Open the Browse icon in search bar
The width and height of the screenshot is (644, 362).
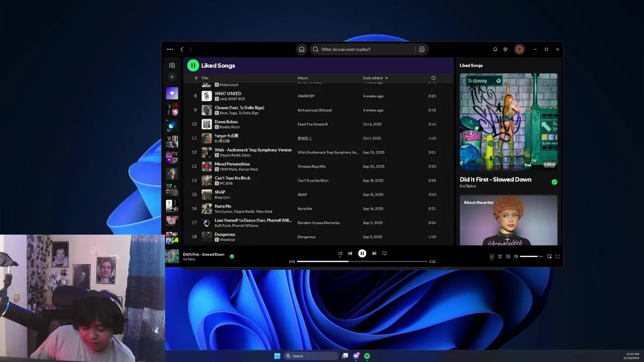422,49
